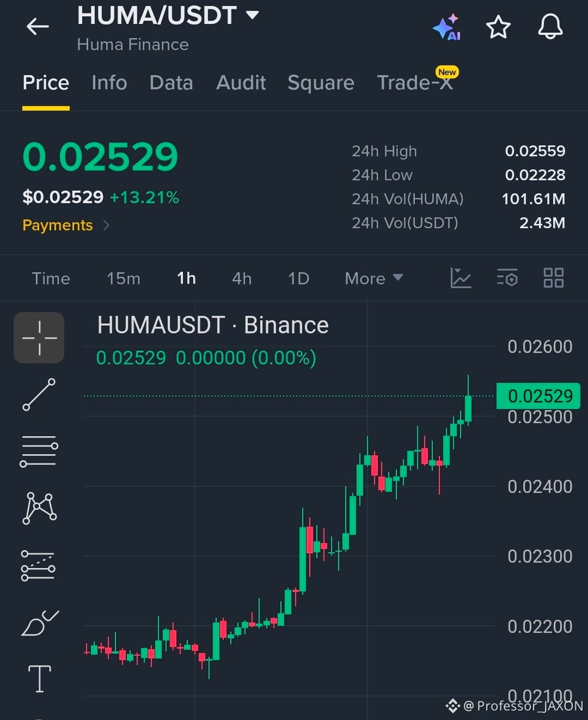Click the 24h Low value 0.02228

(x=535, y=175)
